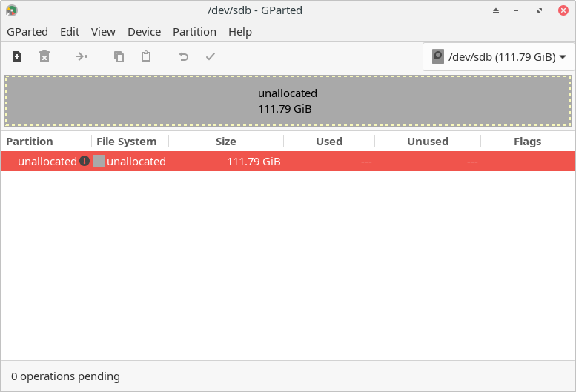The height and width of the screenshot is (392, 576).
Task: Select the gray file system color swatch
Action: tap(99, 162)
